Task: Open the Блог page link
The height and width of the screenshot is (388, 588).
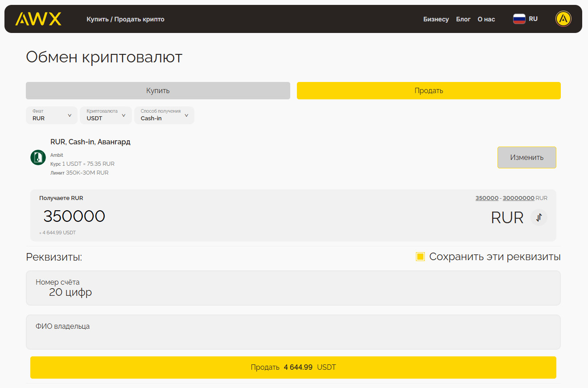Action: point(463,19)
